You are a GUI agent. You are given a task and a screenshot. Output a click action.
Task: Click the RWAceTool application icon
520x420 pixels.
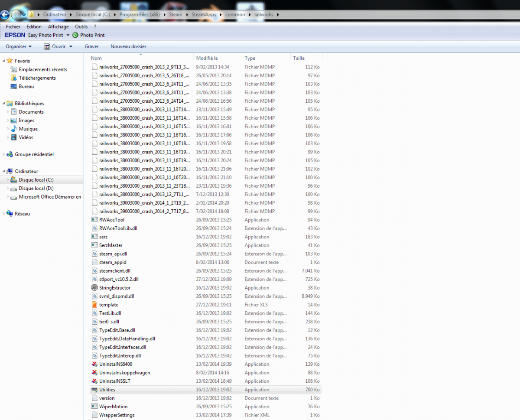[x=94, y=220]
